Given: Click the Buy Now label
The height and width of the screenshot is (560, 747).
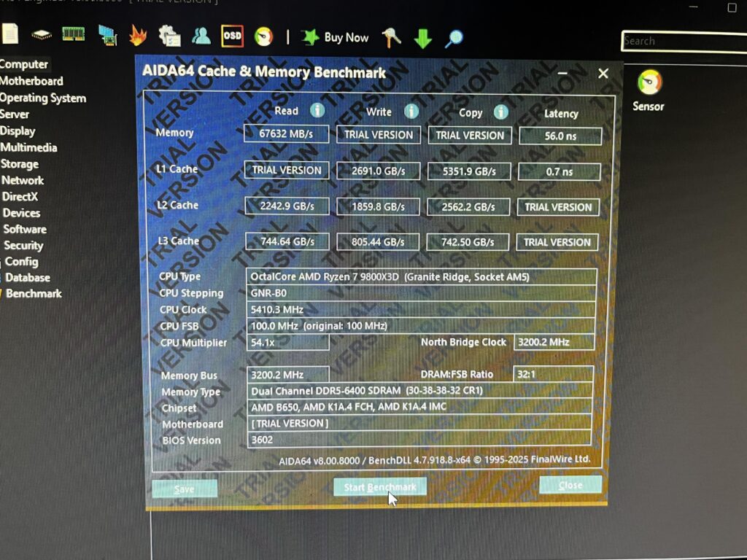Looking at the screenshot, I should [347, 38].
